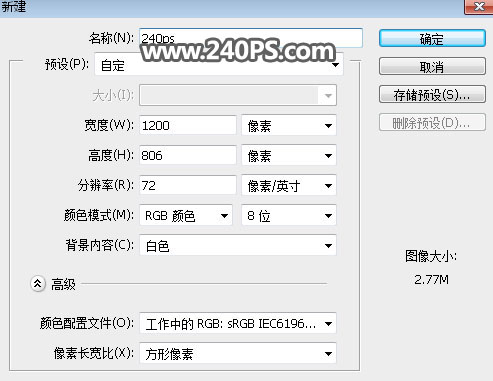493x381 pixels.
Task: Click the 预设(P) label
Action: 67,64
